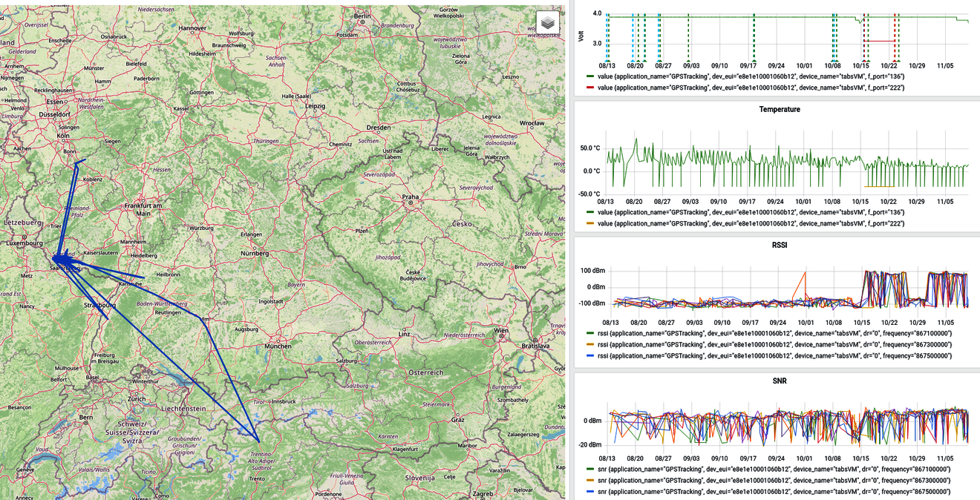Click blue swatch of SNR 867500000 legend
Screen dimensions: 980x500
click(x=589, y=492)
